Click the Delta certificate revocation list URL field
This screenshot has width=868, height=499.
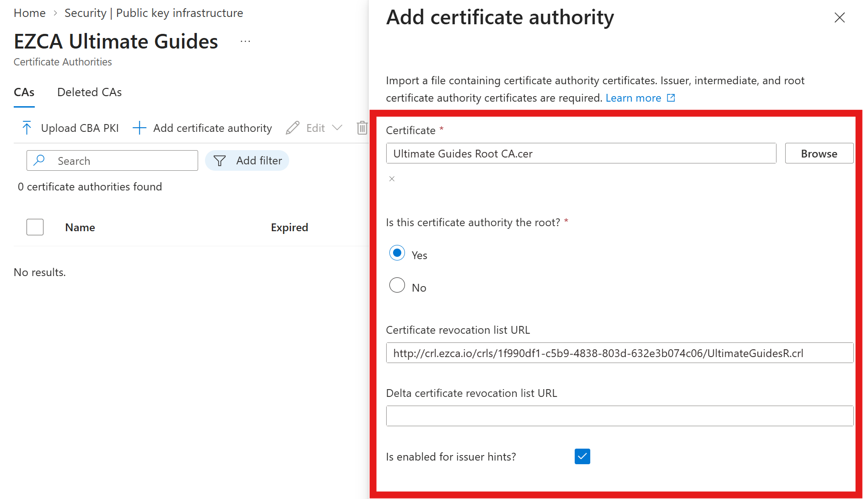(620, 416)
